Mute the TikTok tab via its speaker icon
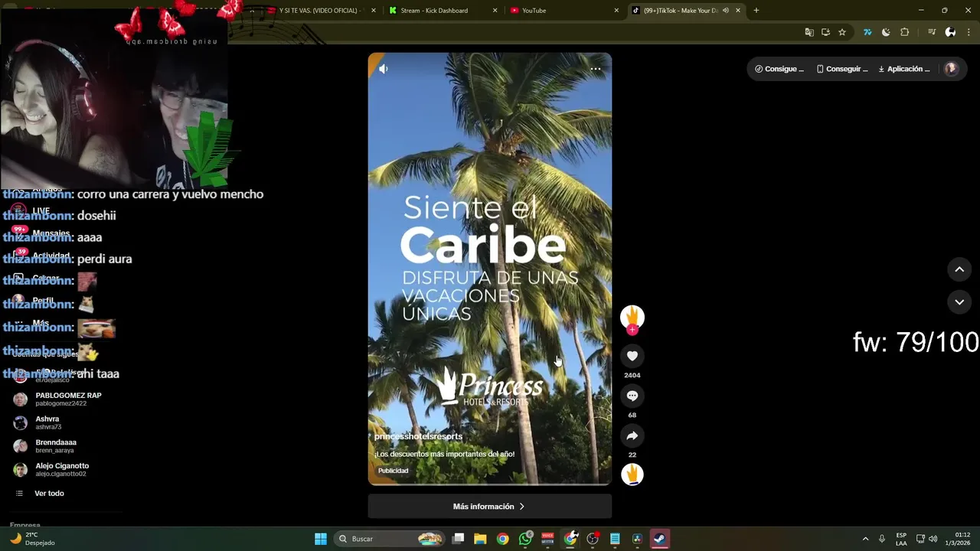980x551 pixels. pos(725,11)
